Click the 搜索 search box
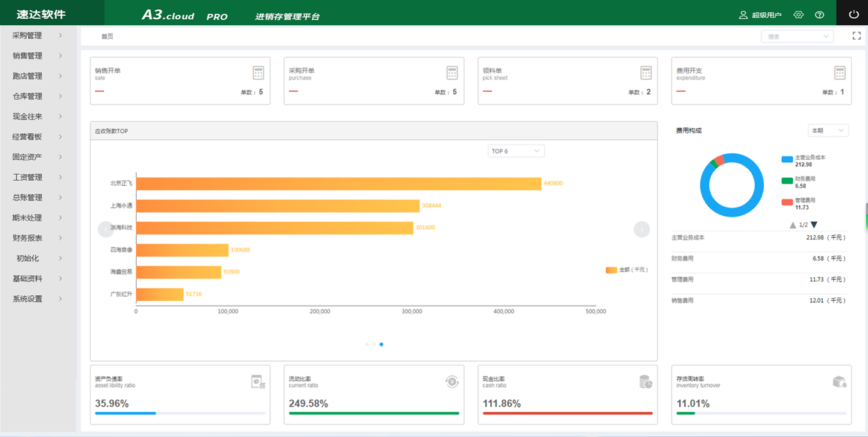Image resolution: width=868 pixels, height=437 pixels. pyautogui.click(x=797, y=37)
